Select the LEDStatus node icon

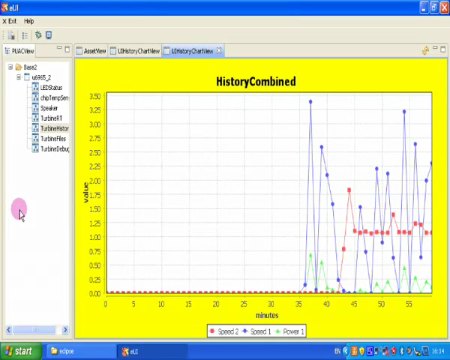tap(35, 87)
